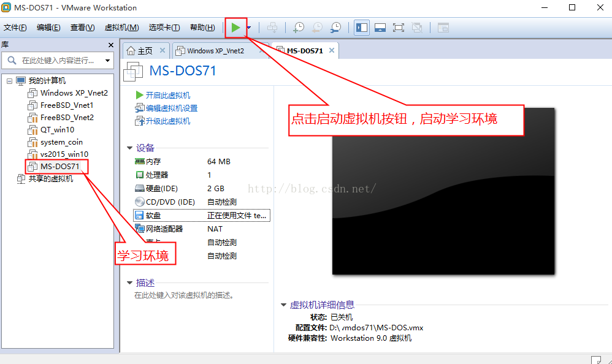This screenshot has height=364, width=612.
Task: Open the power options dropdown arrow
Action: pyautogui.click(x=249, y=28)
